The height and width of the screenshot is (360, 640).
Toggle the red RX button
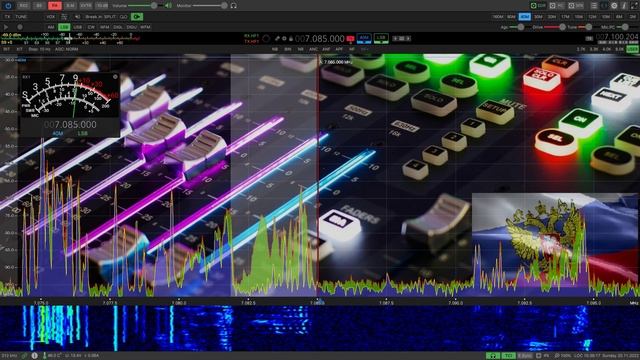pyautogui.click(x=55, y=6)
